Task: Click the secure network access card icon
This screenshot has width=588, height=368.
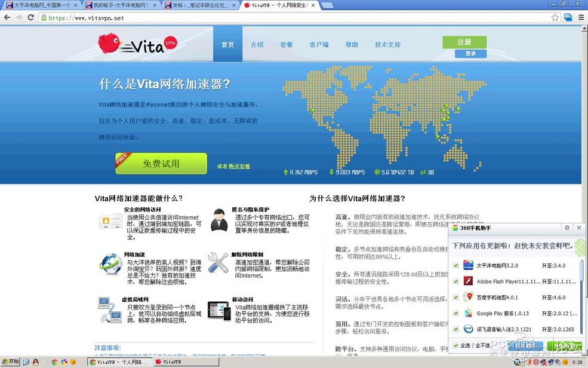Action: tap(110, 221)
